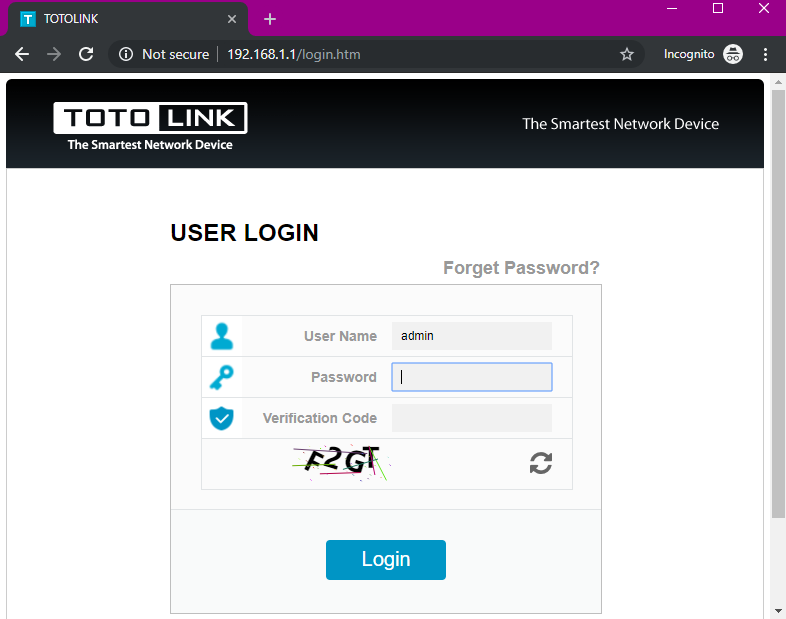Click the scrollbar up arrow

coord(778,82)
